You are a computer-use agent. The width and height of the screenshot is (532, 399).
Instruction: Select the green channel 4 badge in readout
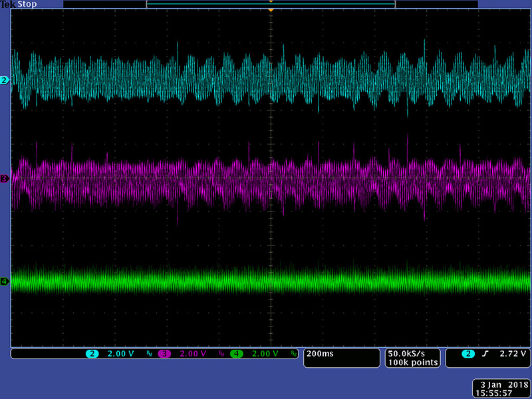(236, 354)
